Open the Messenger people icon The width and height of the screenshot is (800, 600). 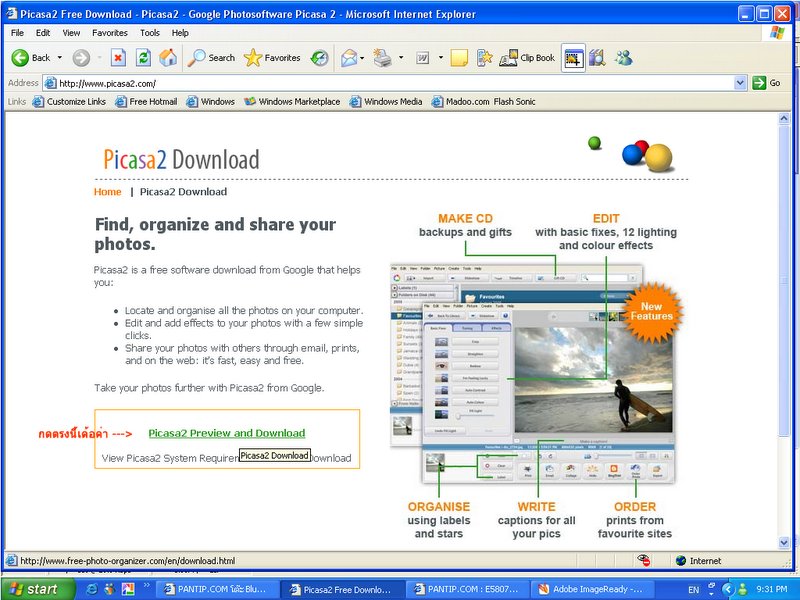(623, 58)
